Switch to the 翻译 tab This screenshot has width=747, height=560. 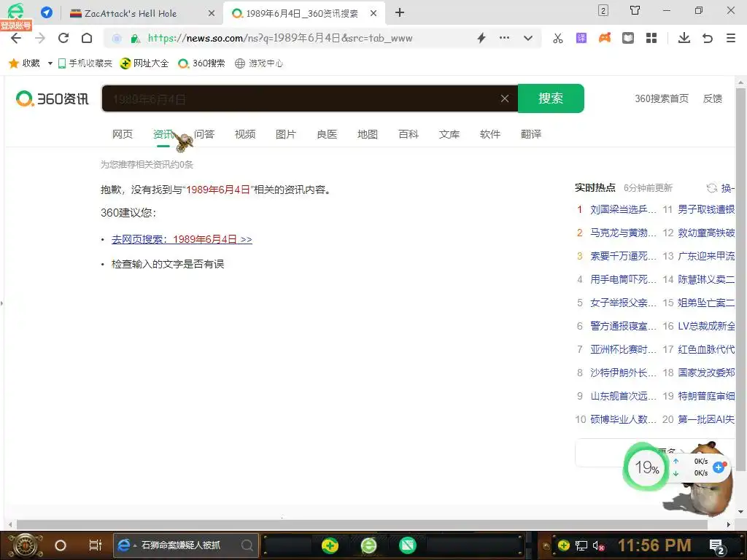tap(531, 134)
